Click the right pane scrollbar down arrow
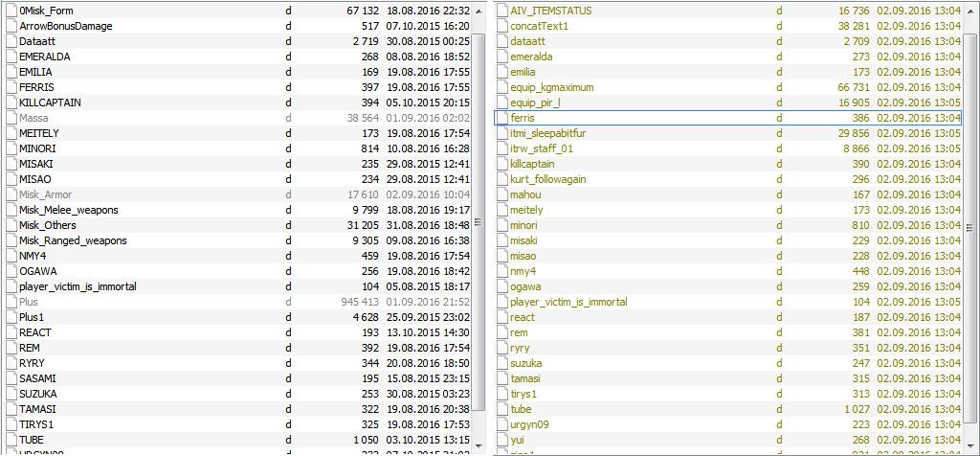The width and height of the screenshot is (980, 456). tap(969, 445)
